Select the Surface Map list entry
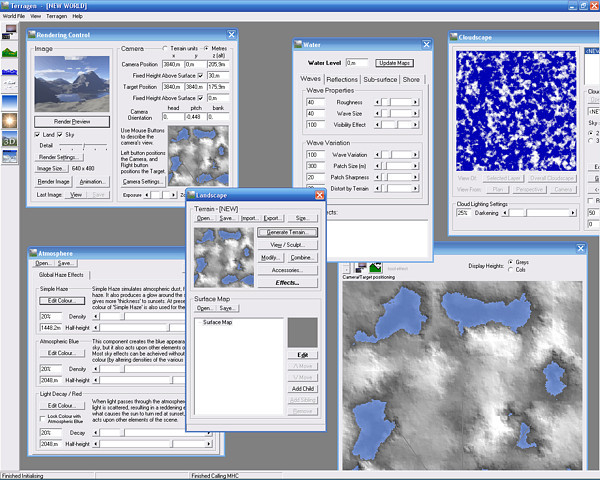This screenshot has width=600, height=480. point(217,322)
